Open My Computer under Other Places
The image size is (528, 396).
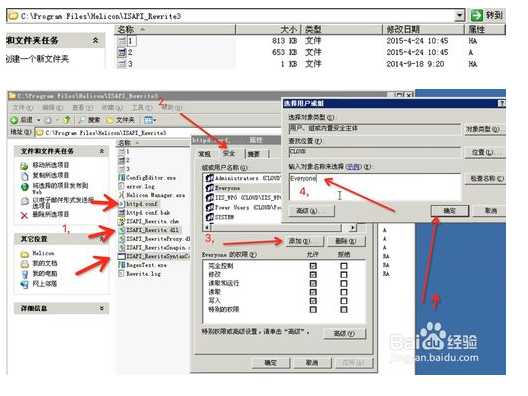coord(39,273)
